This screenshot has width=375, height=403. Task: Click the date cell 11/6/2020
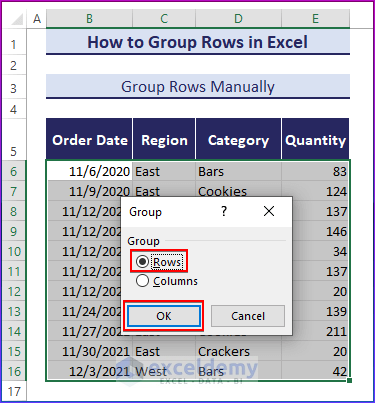pyautogui.click(x=89, y=171)
